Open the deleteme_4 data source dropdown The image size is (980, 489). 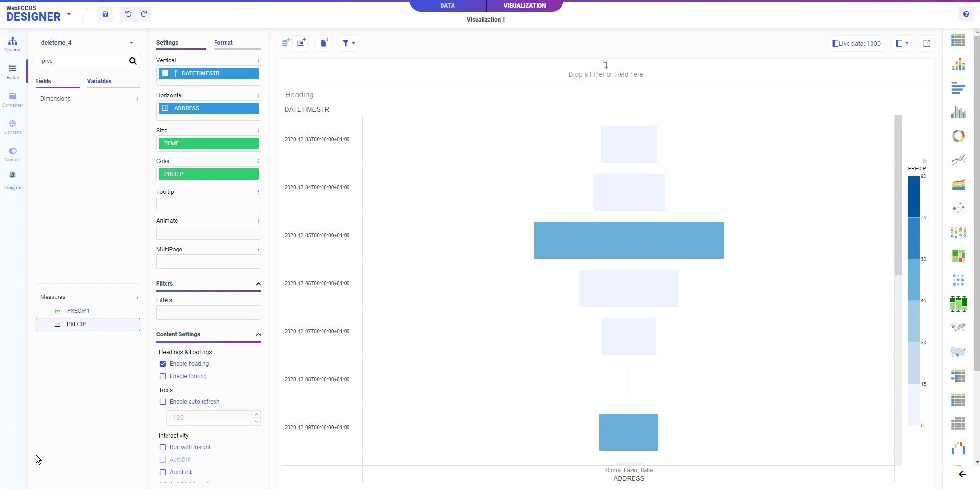point(131,42)
